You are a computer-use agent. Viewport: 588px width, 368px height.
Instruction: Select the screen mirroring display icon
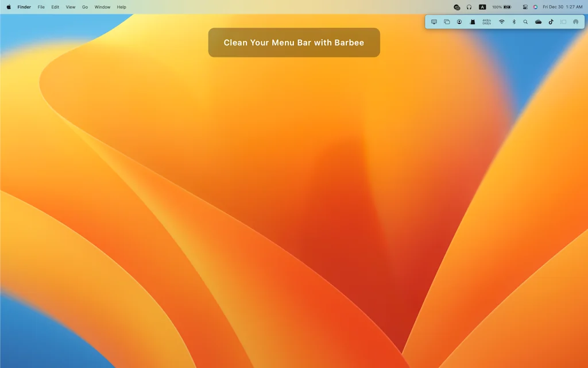coord(434,21)
